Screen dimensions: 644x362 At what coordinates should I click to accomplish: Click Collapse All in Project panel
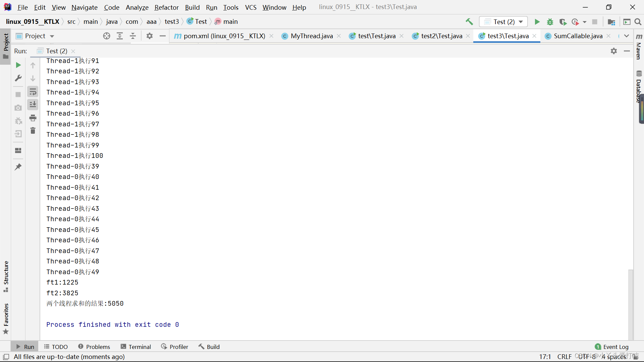click(x=133, y=36)
